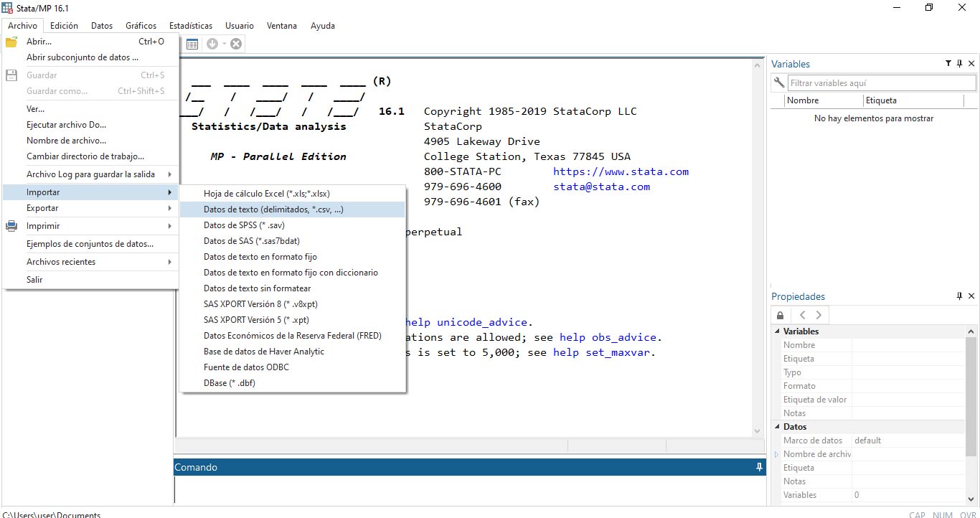The image size is (980, 518).
Task: Choose 'Ejemplos de conjuntos de datos...'
Action: click(90, 244)
